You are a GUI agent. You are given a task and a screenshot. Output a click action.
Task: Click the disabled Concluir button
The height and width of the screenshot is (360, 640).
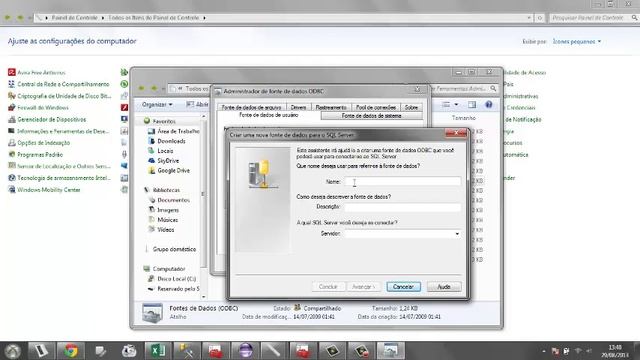point(328,287)
